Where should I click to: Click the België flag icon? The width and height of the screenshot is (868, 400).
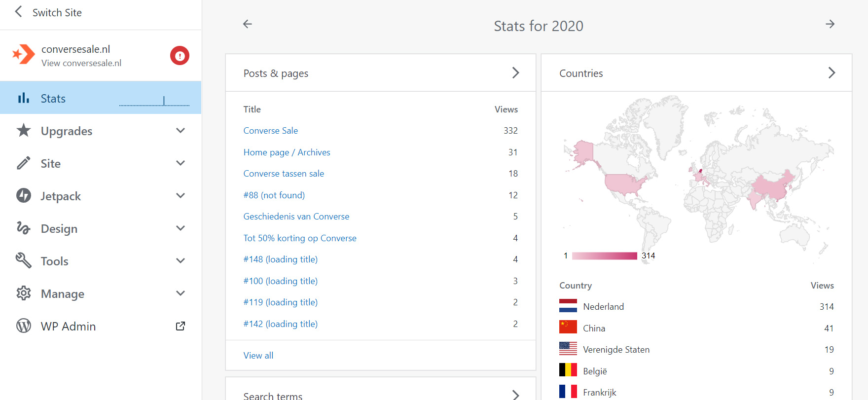click(x=568, y=370)
